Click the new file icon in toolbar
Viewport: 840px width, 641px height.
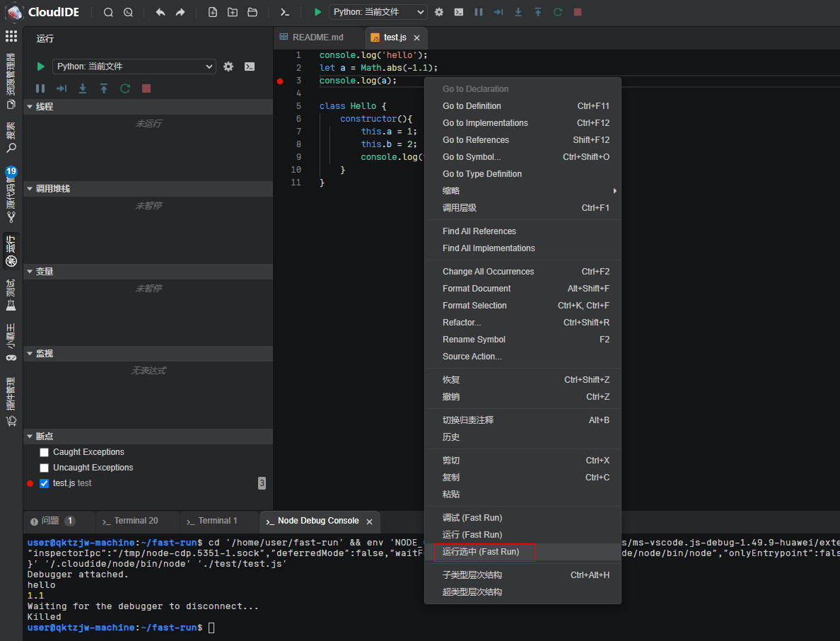(213, 12)
